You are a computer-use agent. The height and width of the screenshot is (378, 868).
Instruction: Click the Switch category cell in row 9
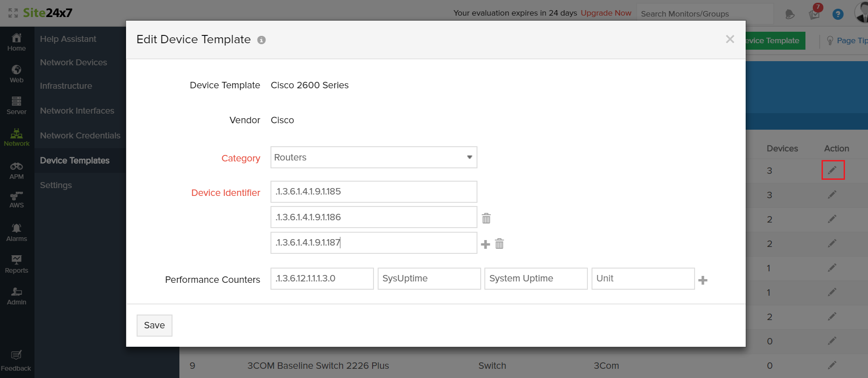point(492,366)
